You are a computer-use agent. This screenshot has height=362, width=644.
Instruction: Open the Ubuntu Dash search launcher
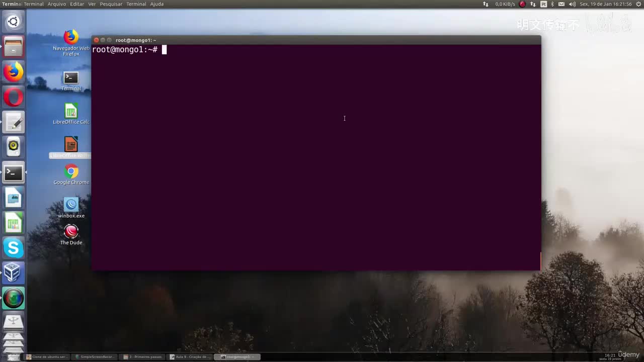click(x=13, y=22)
